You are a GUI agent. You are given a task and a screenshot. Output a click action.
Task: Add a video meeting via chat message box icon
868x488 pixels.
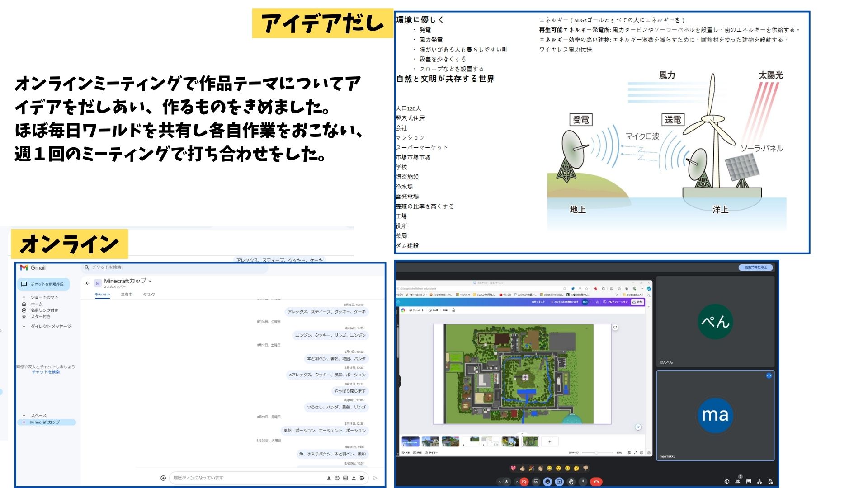[362, 478]
